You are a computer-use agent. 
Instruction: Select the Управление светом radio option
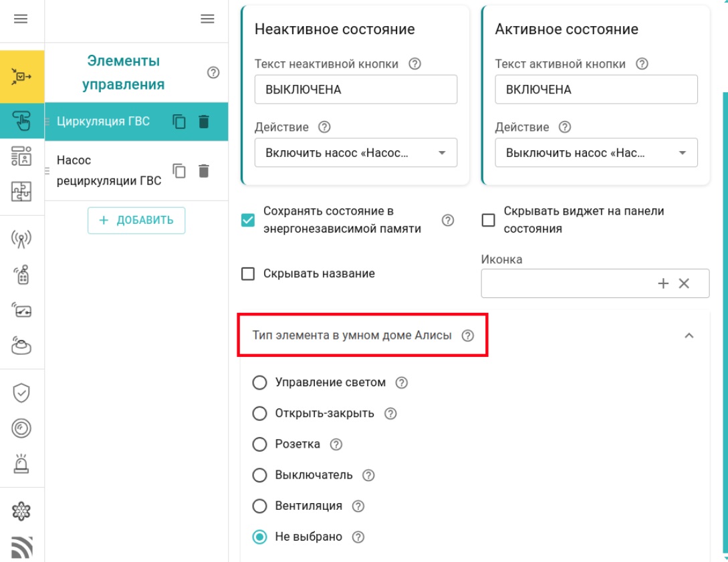[259, 383]
